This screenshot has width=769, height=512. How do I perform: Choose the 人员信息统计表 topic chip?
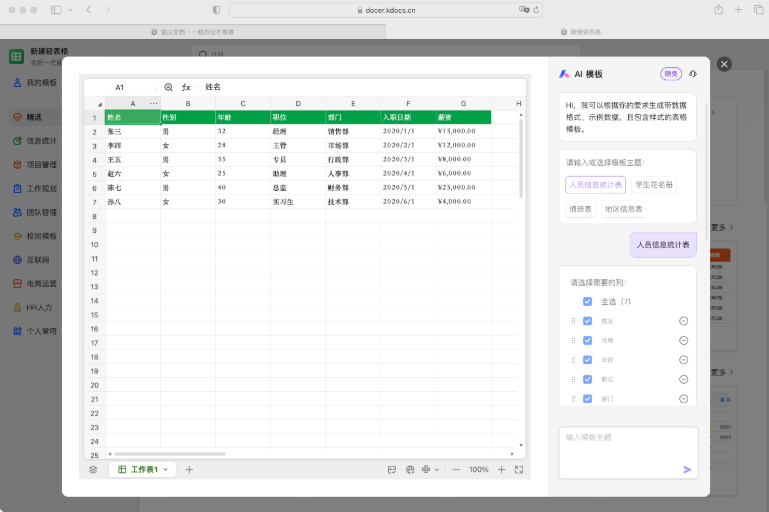click(595, 185)
